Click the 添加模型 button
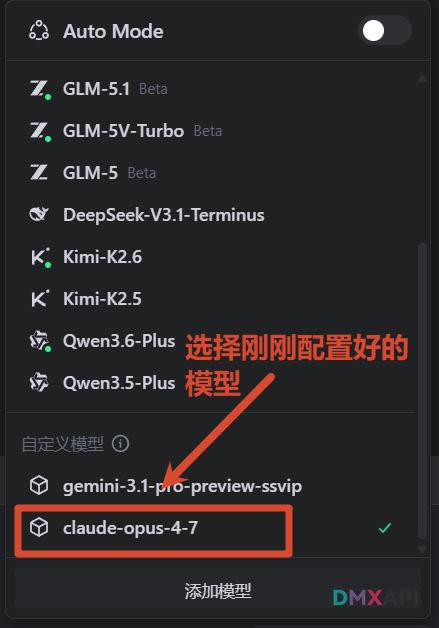This screenshot has height=628, width=439. (x=218, y=588)
